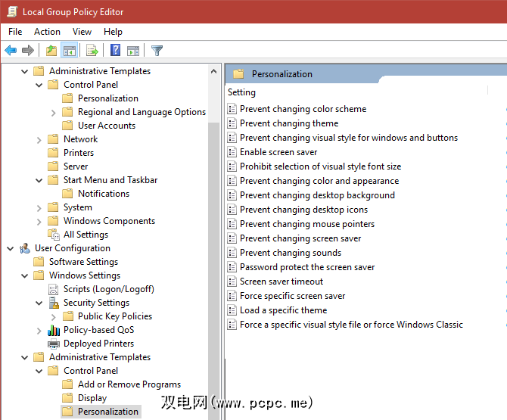Toggle Show/Hide Action Pane toolbar icon
The height and width of the screenshot is (420, 507).
tap(133, 51)
